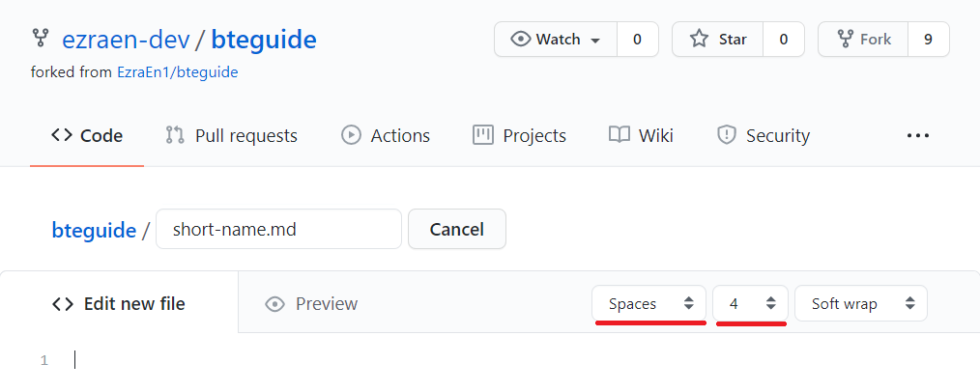Switch to the Preview tab
The image size is (980, 392).
click(x=311, y=304)
